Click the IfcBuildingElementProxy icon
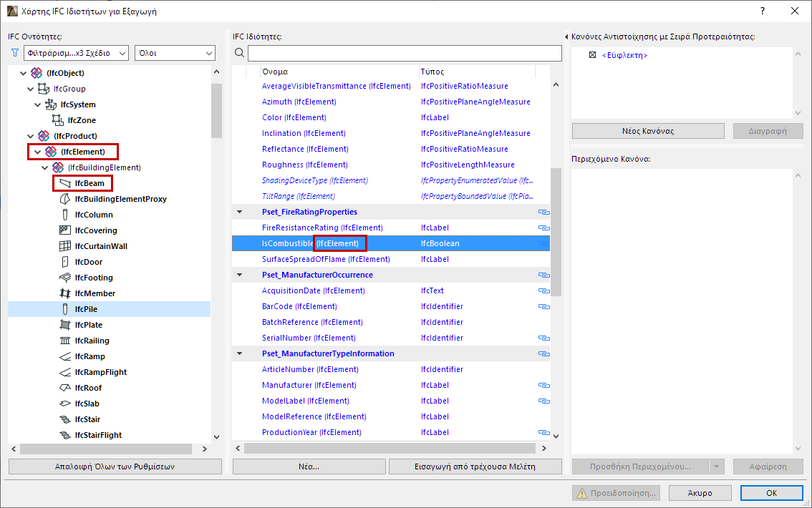 pos(65,199)
